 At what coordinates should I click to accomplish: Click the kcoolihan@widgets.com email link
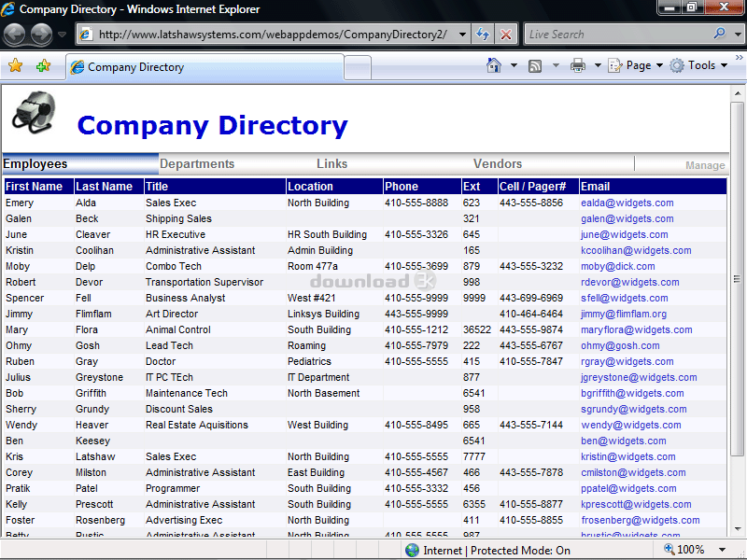click(636, 250)
